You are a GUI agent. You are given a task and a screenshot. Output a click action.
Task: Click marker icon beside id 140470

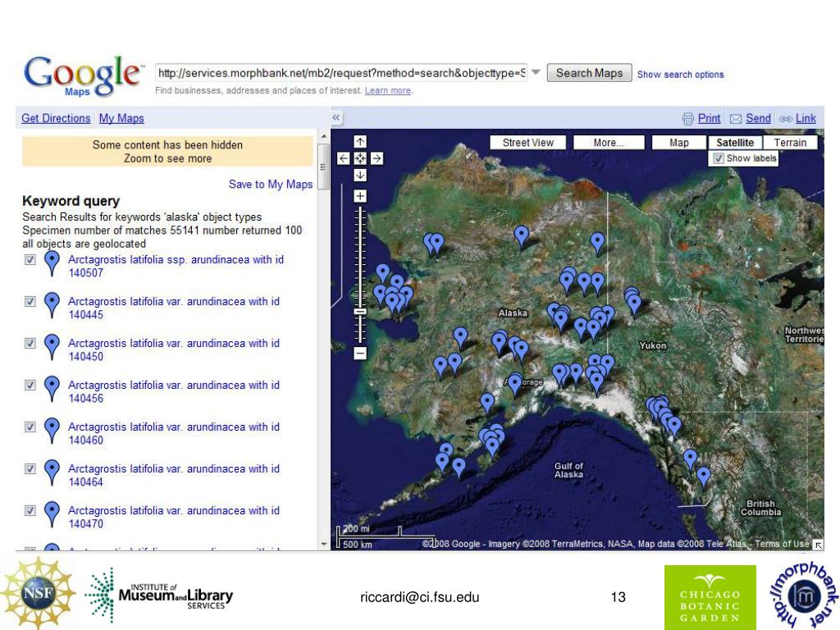click(x=52, y=514)
